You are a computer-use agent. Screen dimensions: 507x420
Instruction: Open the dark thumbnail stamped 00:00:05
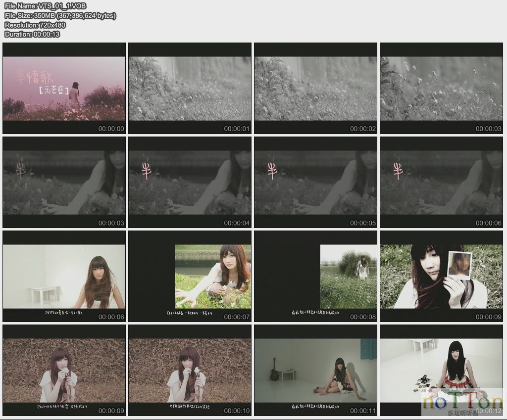coord(315,182)
